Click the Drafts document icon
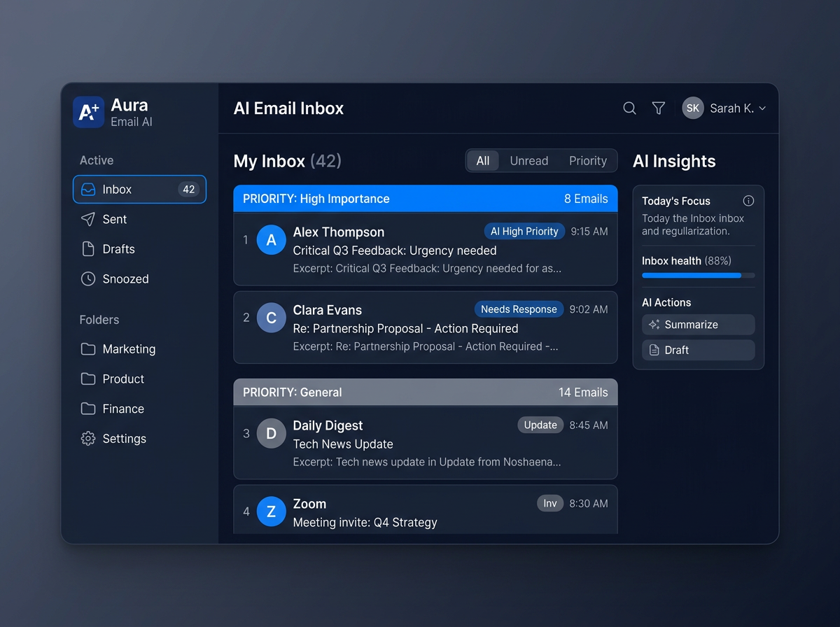The height and width of the screenshot is (627, 840). point(88,249)
